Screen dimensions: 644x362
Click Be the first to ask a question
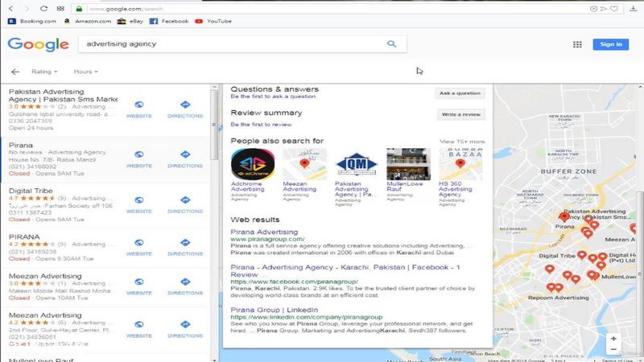click(273, 97)
